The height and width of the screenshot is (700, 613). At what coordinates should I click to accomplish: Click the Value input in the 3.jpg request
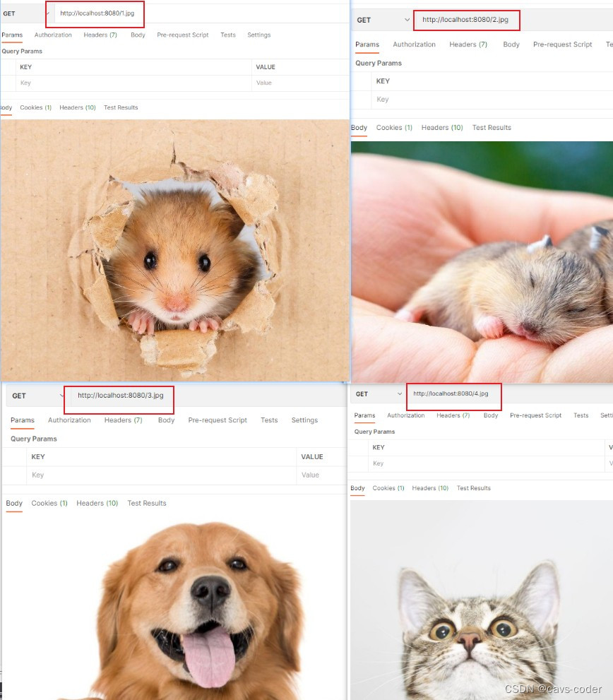point(321,475)
